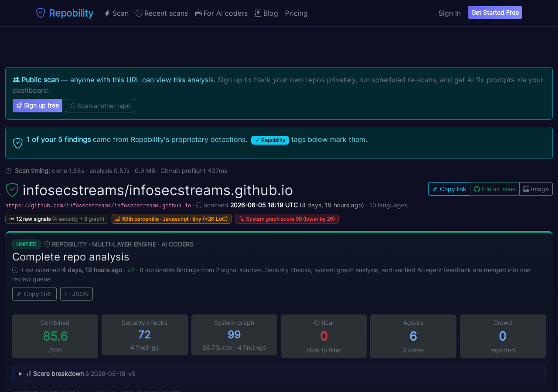This screenshot has width=558, height=392.
Task: Click the Public scan people icon
Action: [x=16, y=80]
